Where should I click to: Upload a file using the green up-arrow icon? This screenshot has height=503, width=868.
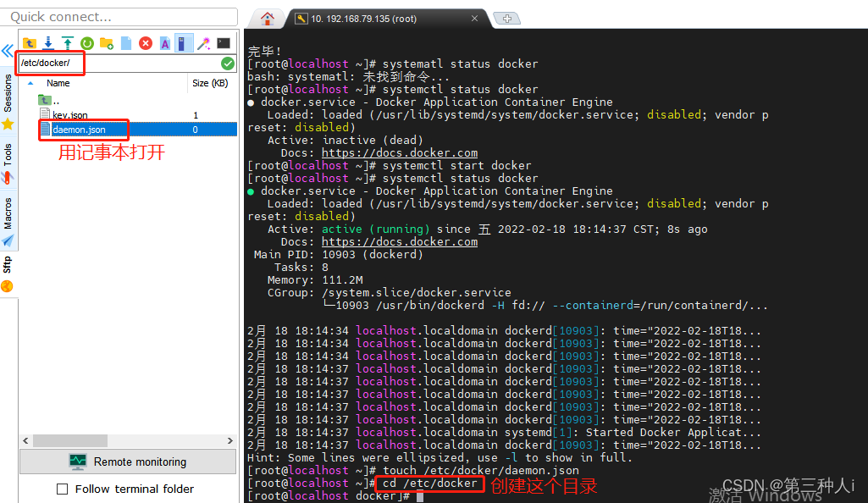[x=68, y=43]
